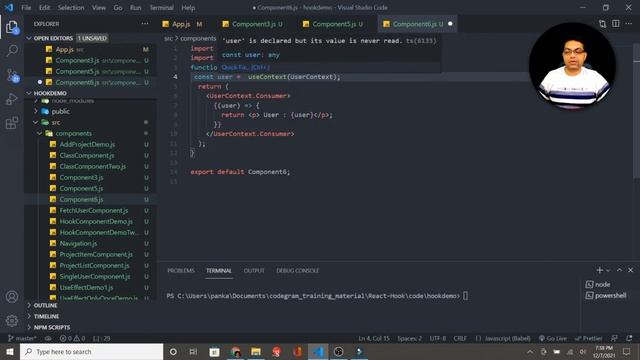Click components in the breadcrumb path
The image size is (640, 360).
click(198, 38)
